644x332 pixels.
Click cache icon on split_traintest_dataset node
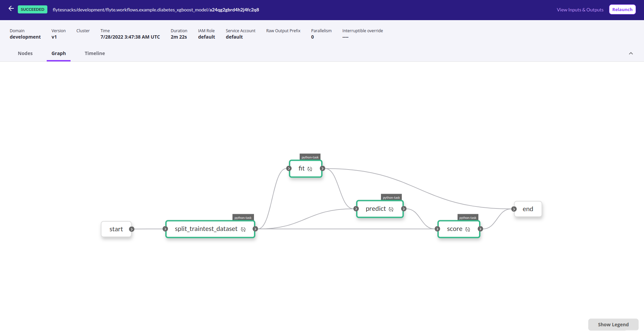coord(243,229)
